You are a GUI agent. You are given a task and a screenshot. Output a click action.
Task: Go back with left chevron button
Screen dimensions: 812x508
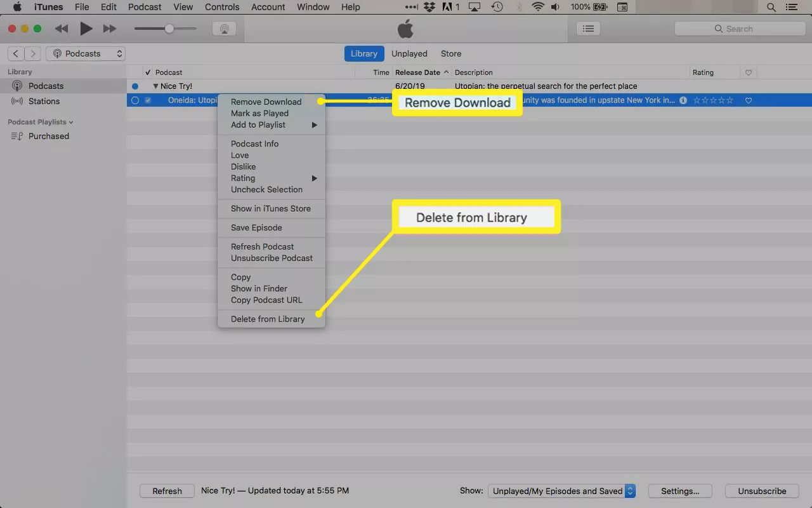pyautogui.click(x=16, y=53)
